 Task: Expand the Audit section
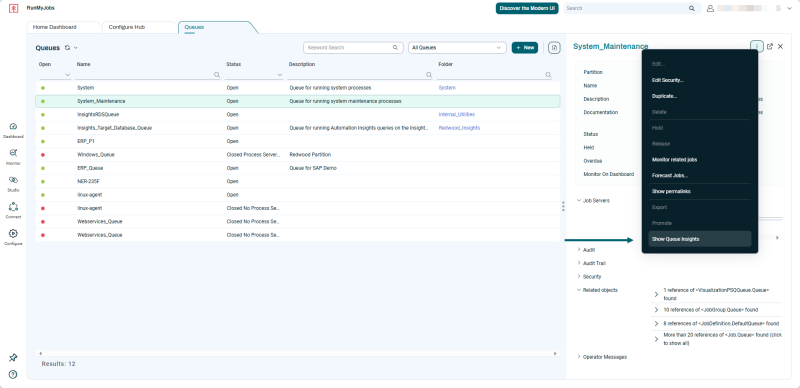coord(579,250)
